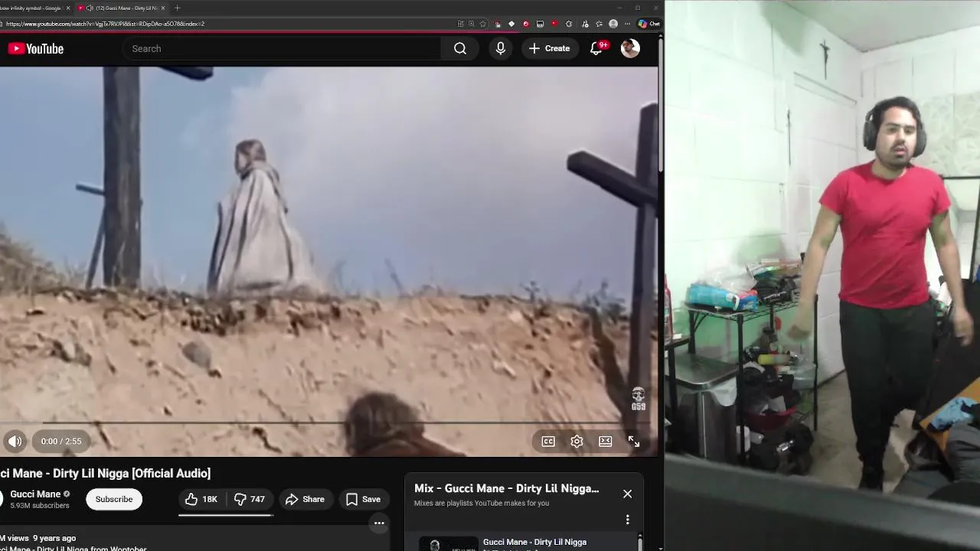Enter full screen video mode
This screenshot has width=980, height=551.
pos(634,442)
